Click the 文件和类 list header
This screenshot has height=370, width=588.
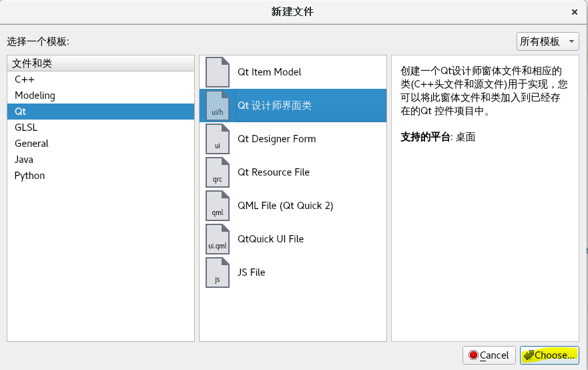pos(101,63)
